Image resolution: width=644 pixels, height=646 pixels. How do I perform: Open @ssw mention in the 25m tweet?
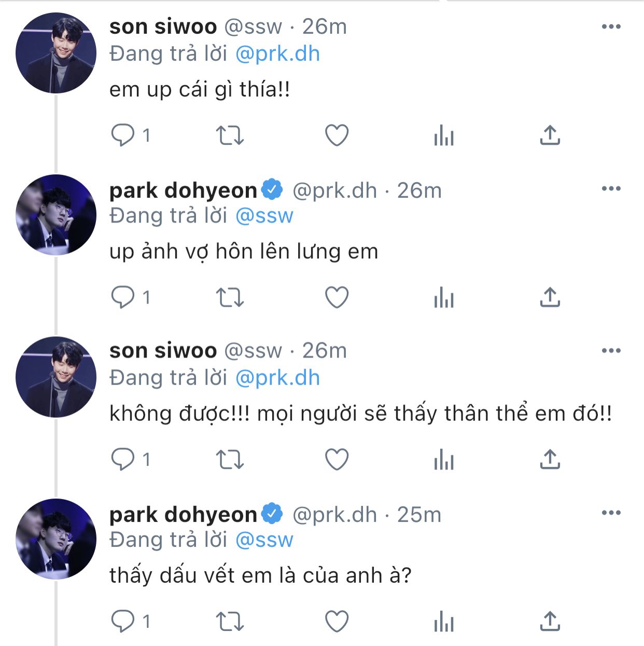coord(264,540)
